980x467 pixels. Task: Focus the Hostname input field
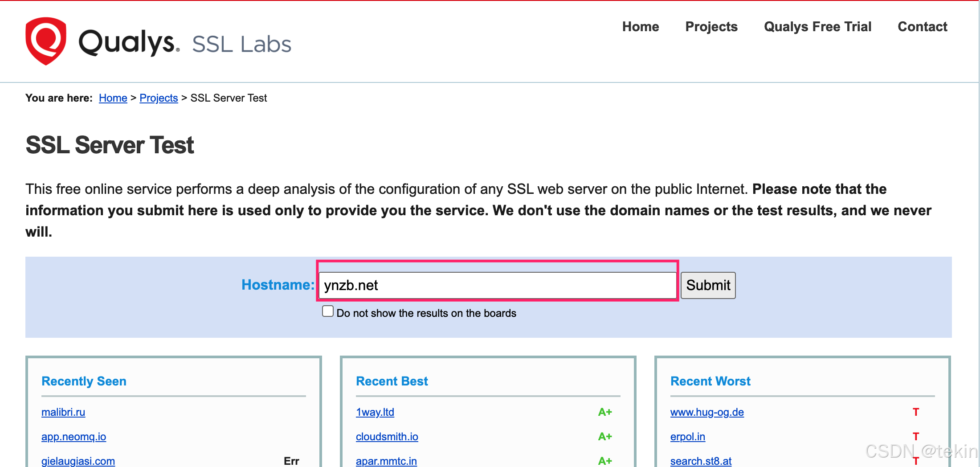[x=498, y=285]
